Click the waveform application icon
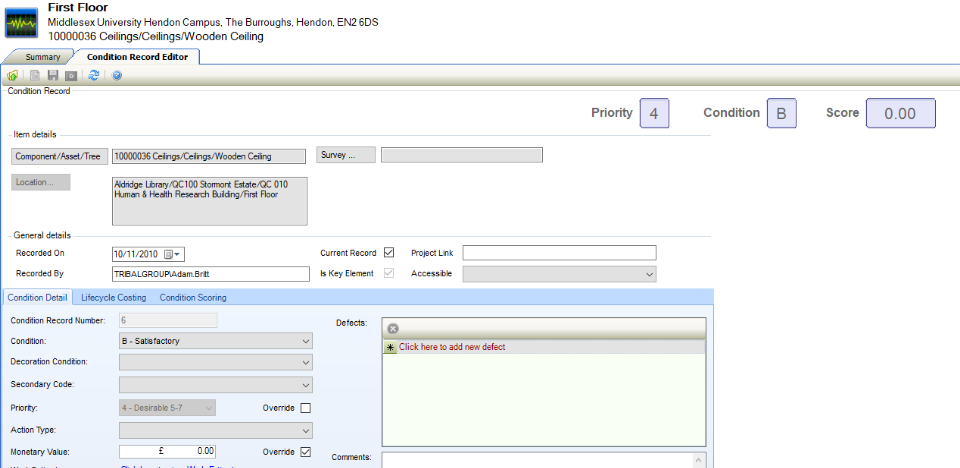The image size is (960, 468). [21, 22]
